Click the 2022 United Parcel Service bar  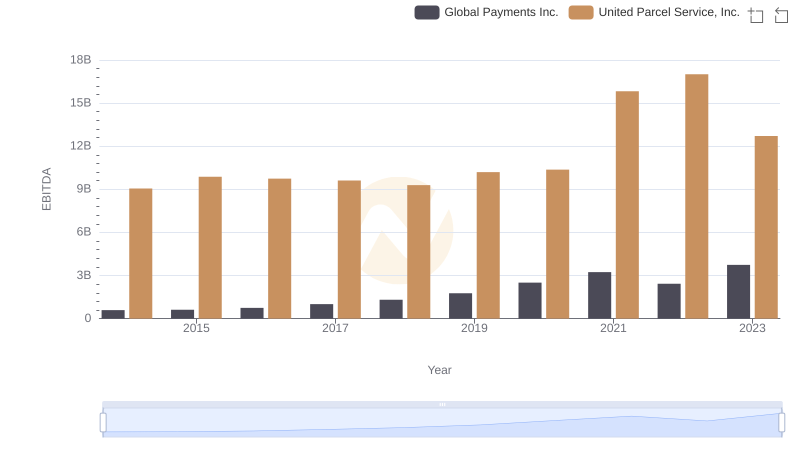(696, 196)
